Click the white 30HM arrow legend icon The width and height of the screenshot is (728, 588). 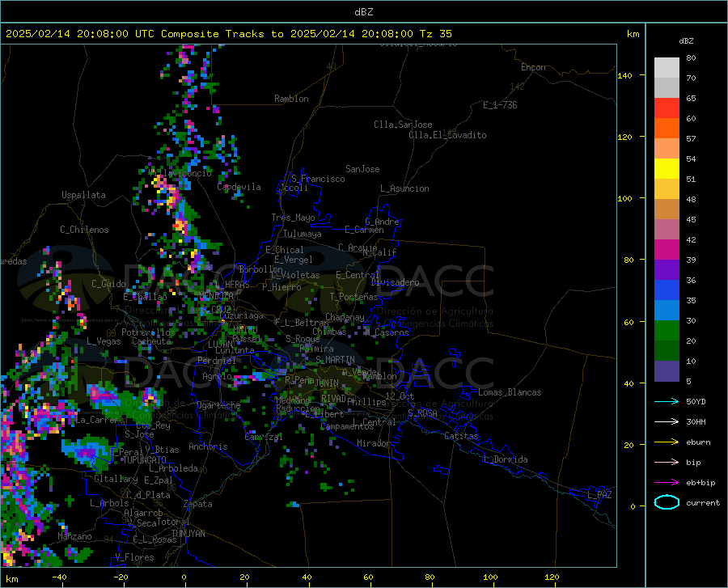667,422
